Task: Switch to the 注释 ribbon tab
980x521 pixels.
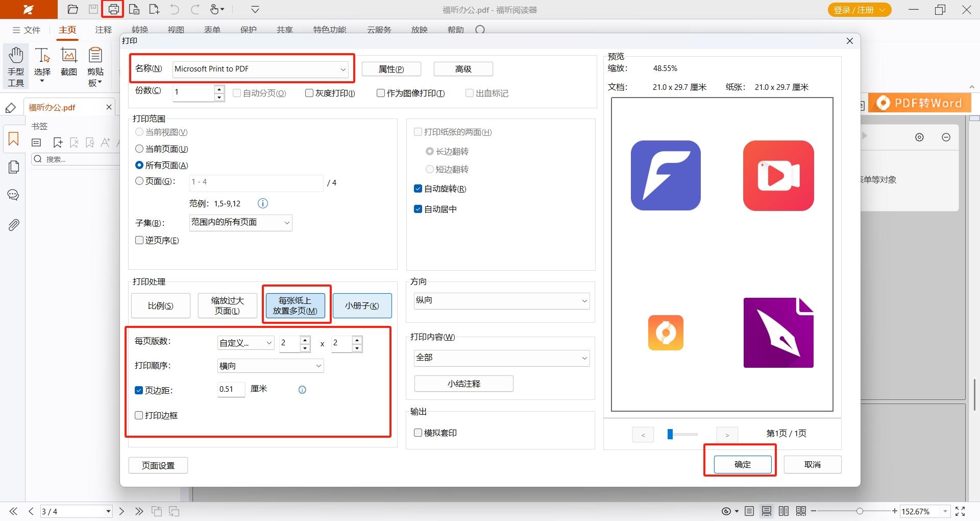Action: click(x=103, y=30)
